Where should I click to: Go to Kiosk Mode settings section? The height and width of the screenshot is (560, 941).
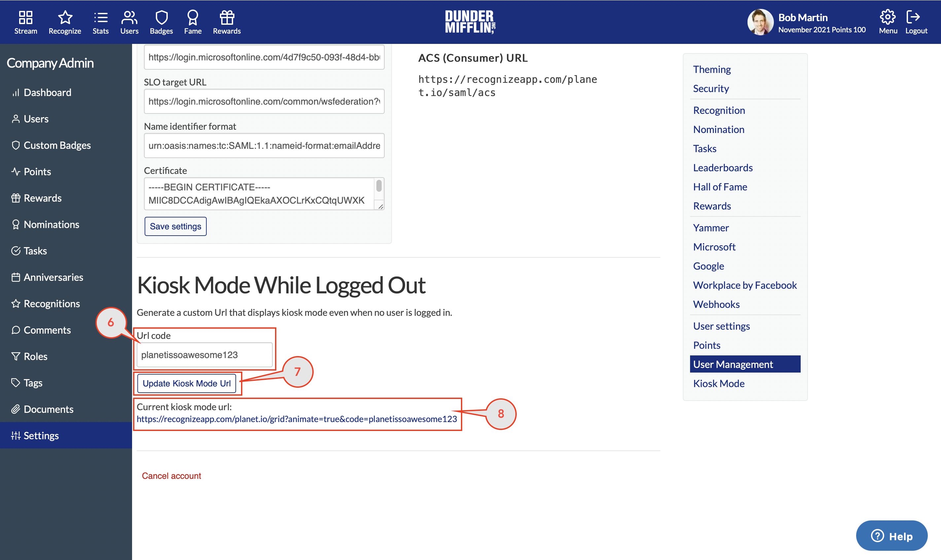(x=719, y=383)
